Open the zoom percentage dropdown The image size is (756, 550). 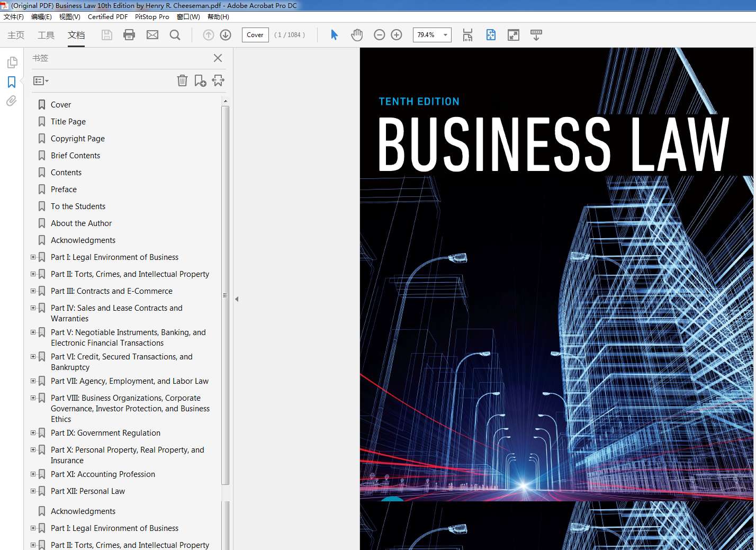[445, 35]
